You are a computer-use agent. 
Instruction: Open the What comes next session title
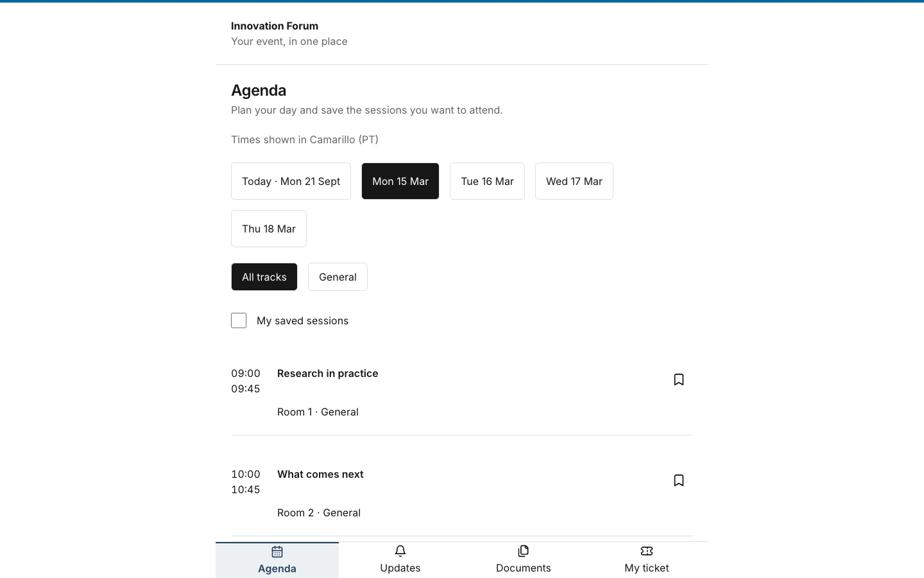[x=320, y=474]
